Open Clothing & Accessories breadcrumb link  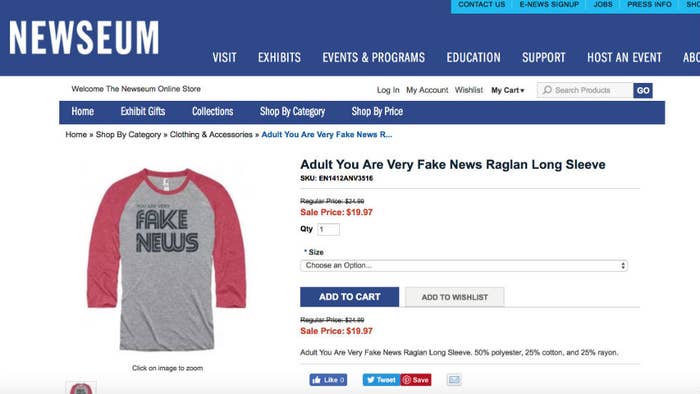[x=211, y=134]
